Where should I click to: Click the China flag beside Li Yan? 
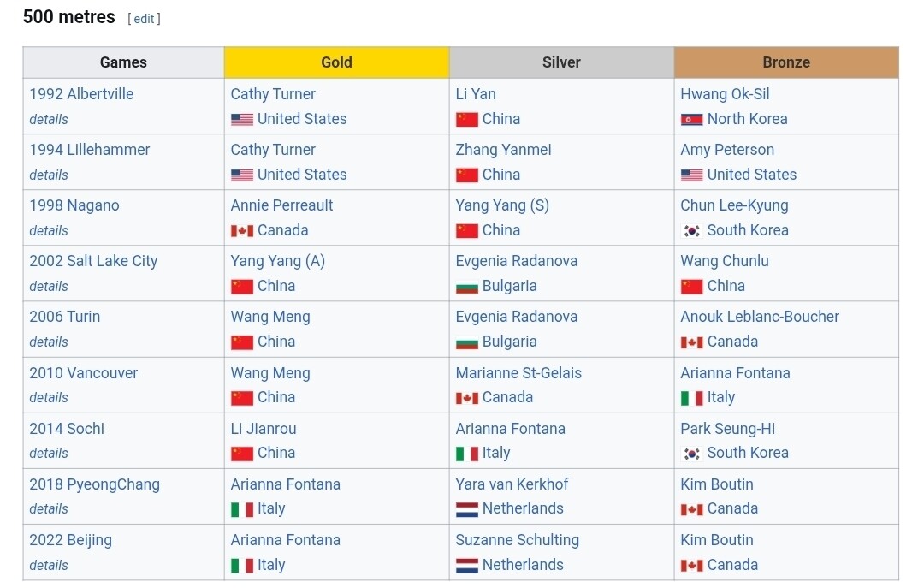tap(466, 120)
